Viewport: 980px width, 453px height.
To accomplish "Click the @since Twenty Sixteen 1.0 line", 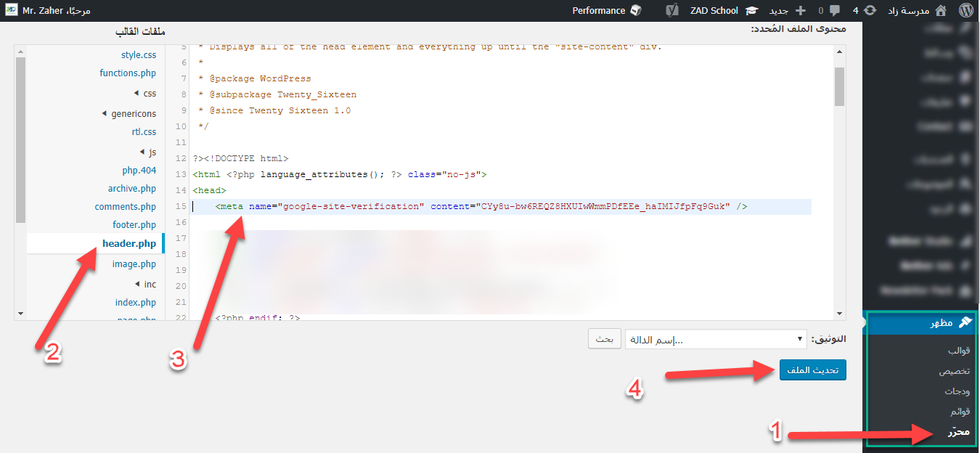I will [274, 110].
